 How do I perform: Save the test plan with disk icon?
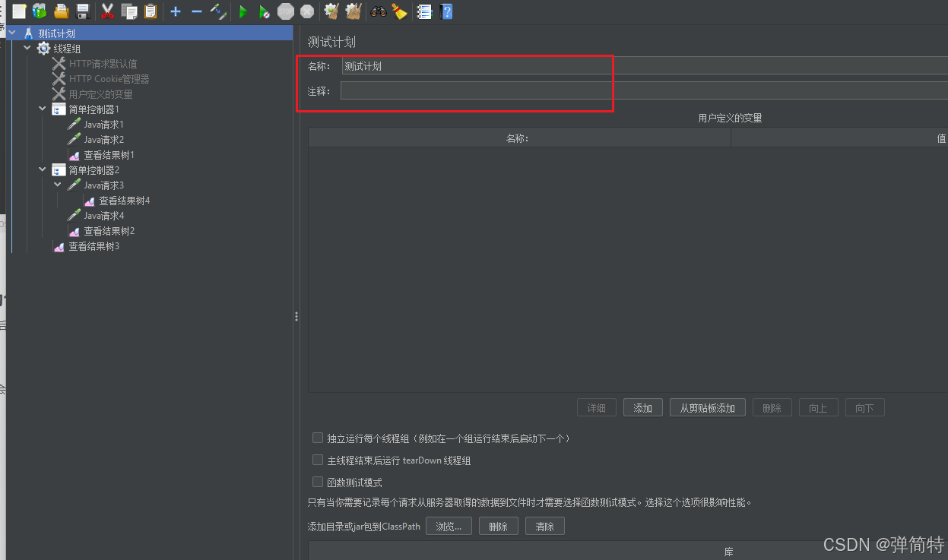pos(83,11)
